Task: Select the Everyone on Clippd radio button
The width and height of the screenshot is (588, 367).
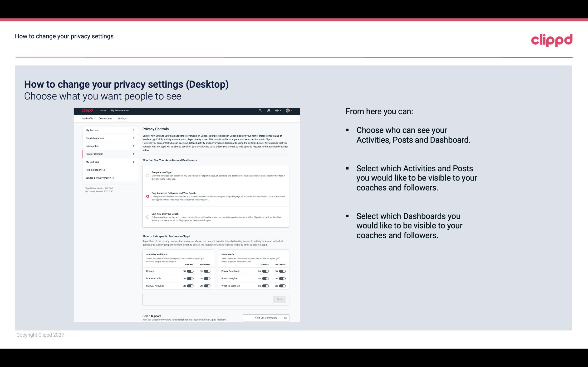Action: [x=148, y=176]
